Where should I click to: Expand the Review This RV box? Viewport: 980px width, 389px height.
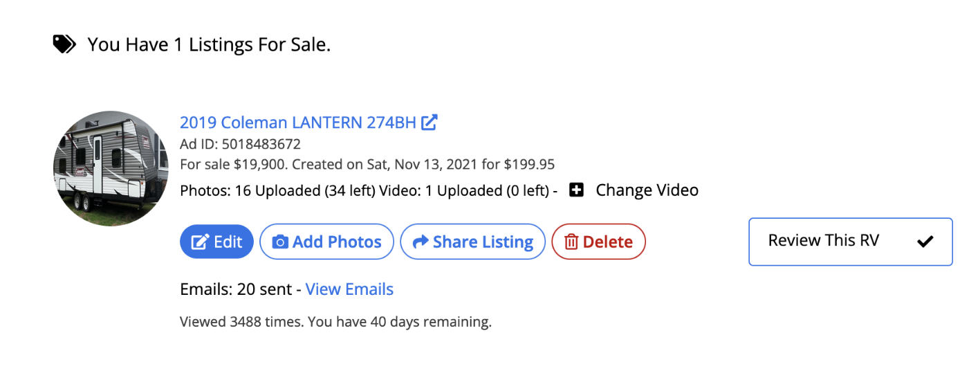click(851, 242)
